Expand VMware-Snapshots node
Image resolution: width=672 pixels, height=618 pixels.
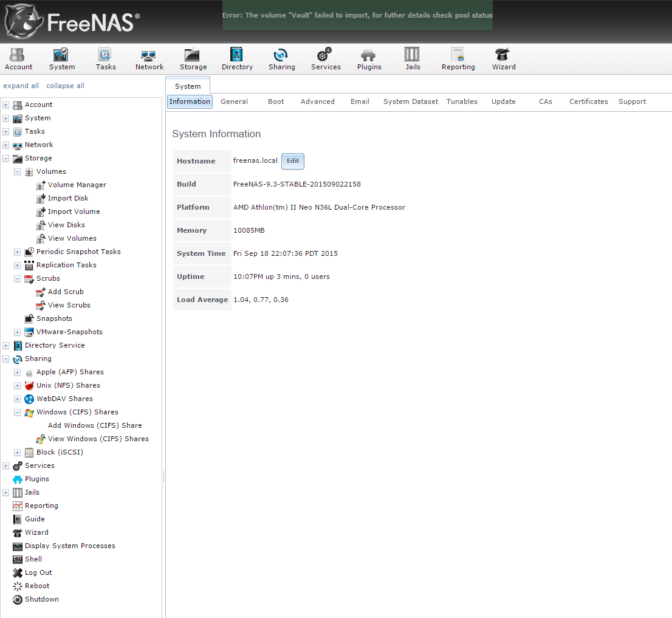tap(17, 332)
